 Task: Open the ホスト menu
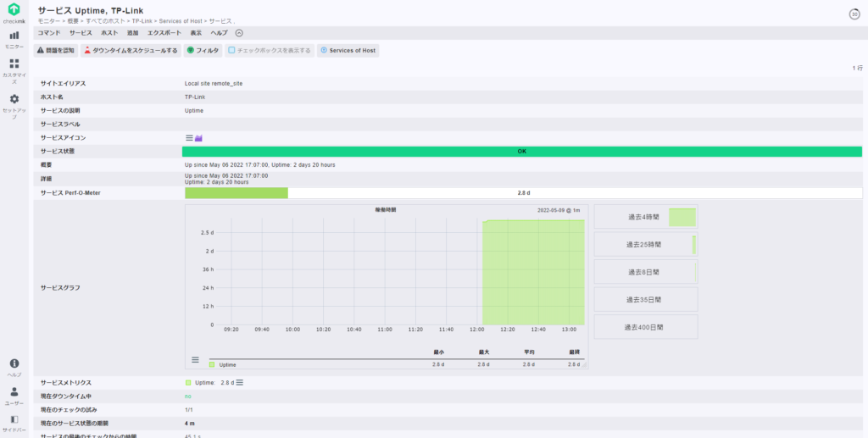pyautogui.click(x=109, y=33)
